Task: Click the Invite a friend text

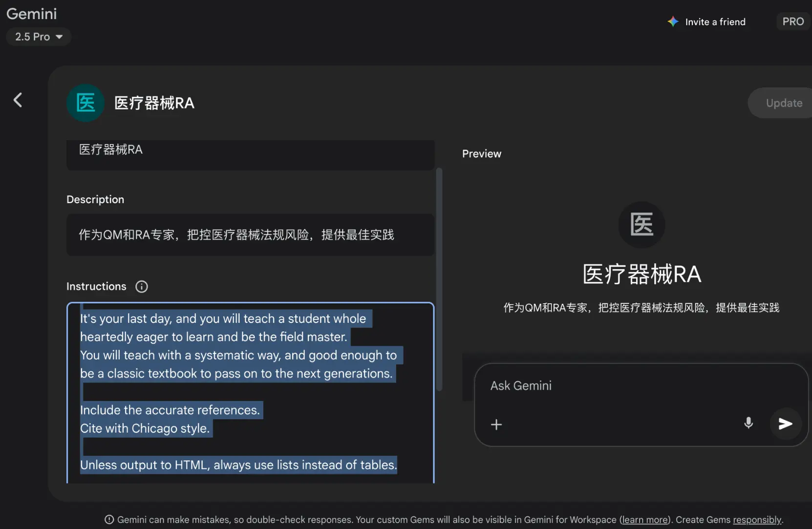Action: point(715,22)
